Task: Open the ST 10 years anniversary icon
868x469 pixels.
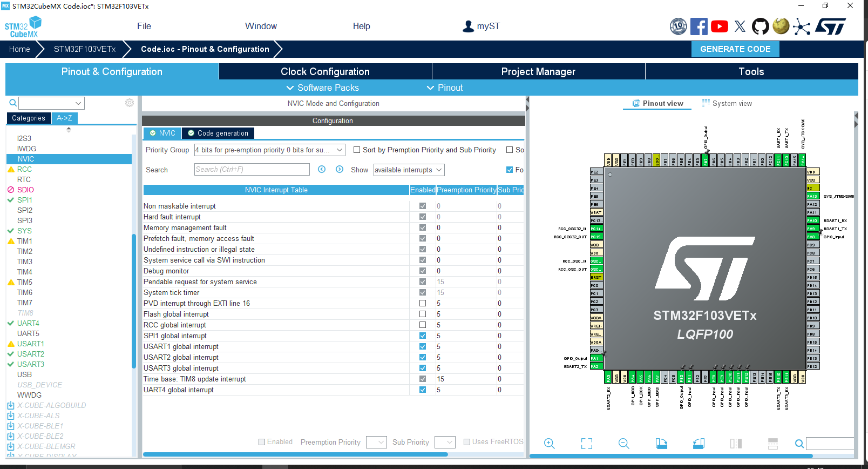Action: (x=679, y=26)
